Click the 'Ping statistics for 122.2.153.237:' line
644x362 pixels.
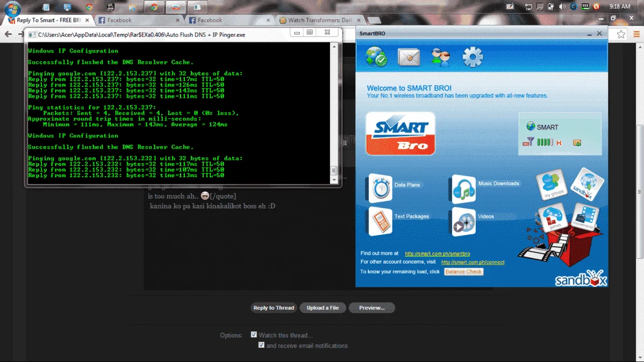pos(92,107)
